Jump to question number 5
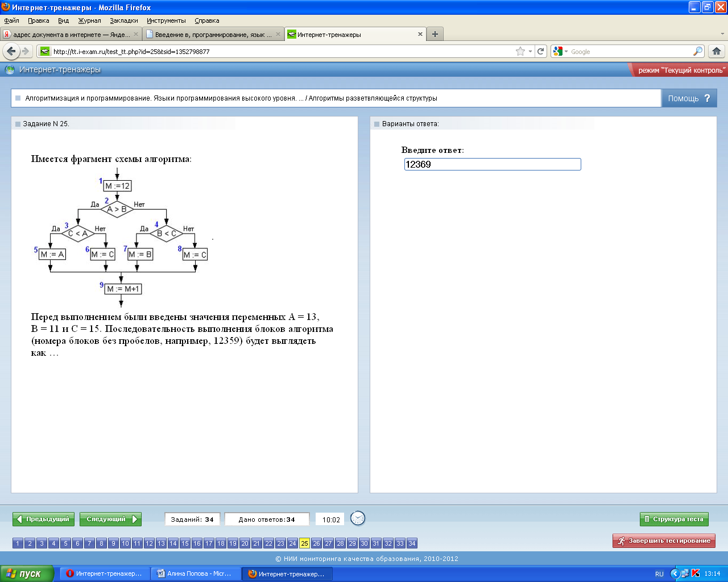Viewport: 728px width, 582px height. (x=65, y=543)
